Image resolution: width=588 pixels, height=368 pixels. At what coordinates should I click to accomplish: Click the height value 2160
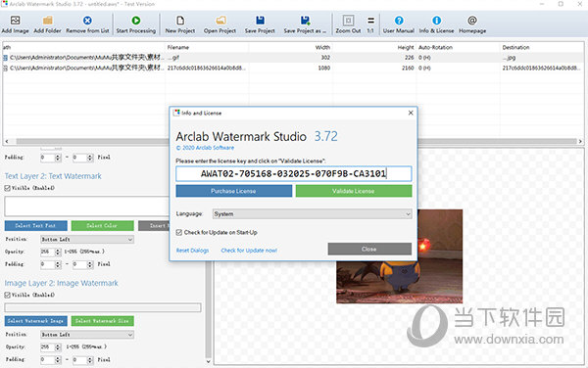coord(408,69)
